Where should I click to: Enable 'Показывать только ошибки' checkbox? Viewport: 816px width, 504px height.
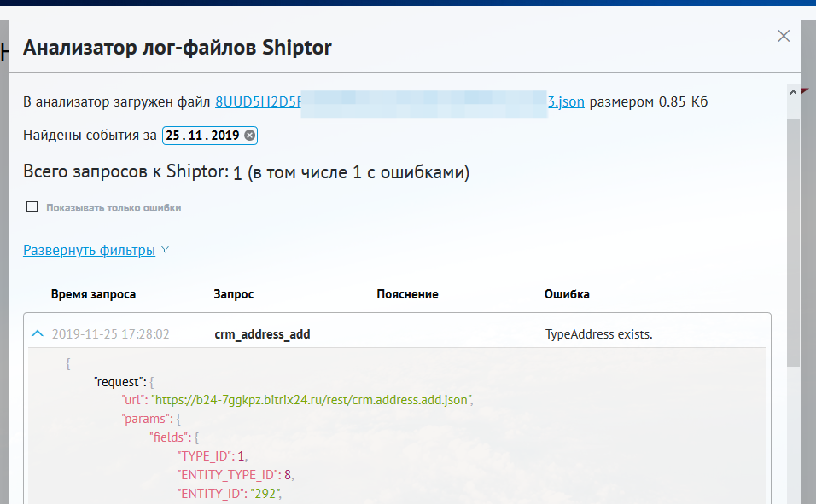point(32,207)
